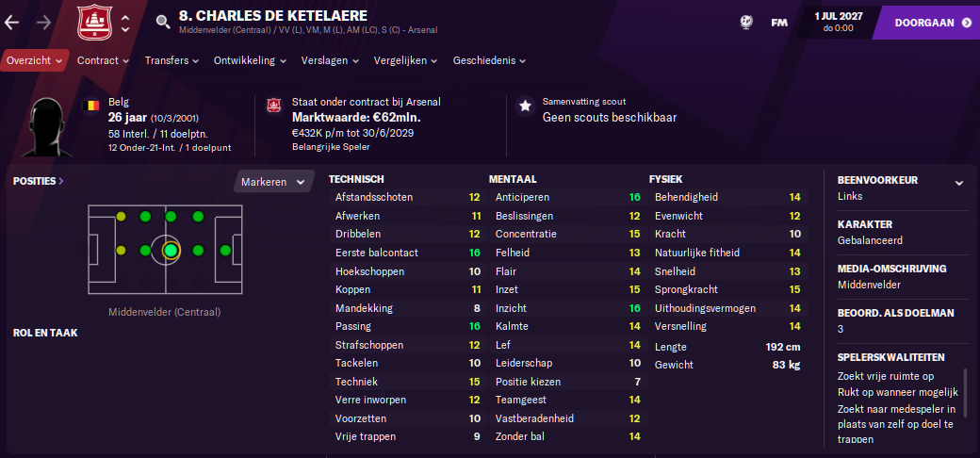Click the scout summary star icon
This screenshot has height=458, width=980.
525,106
